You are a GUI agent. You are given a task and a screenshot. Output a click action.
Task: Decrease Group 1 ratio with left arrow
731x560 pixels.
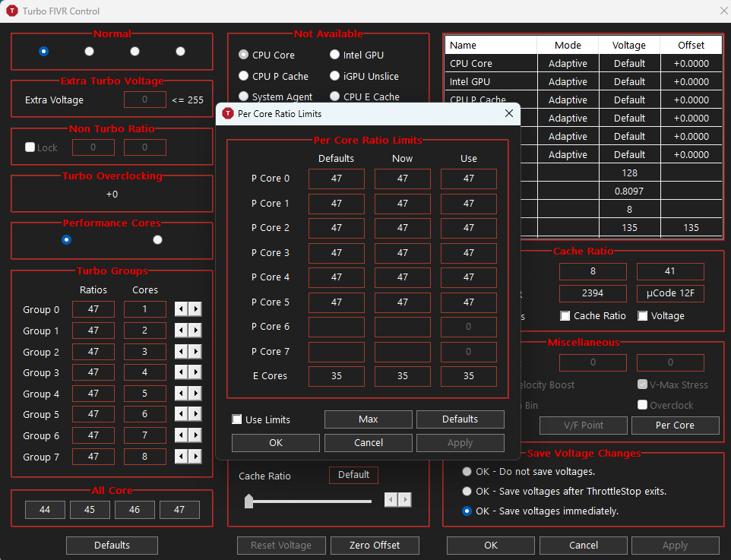[182, 330]
